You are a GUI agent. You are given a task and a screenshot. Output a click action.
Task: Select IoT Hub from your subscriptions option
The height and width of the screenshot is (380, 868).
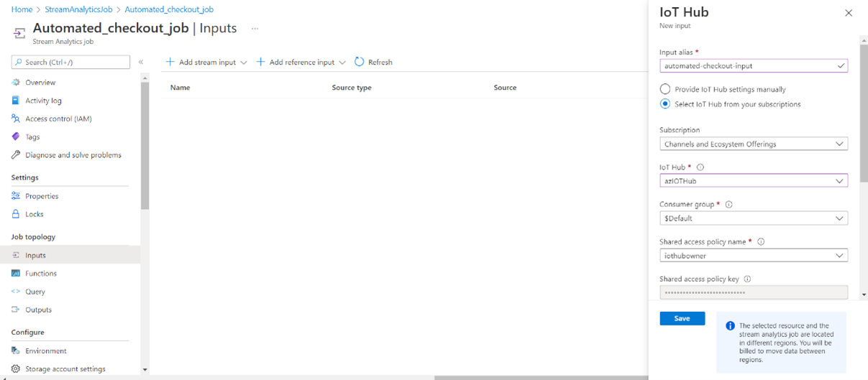point(665,104)
